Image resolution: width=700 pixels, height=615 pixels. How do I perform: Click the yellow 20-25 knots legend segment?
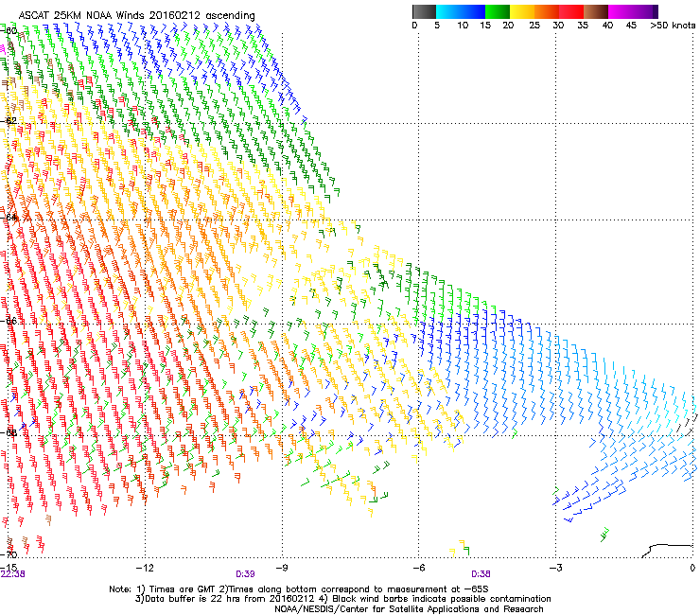522,11
